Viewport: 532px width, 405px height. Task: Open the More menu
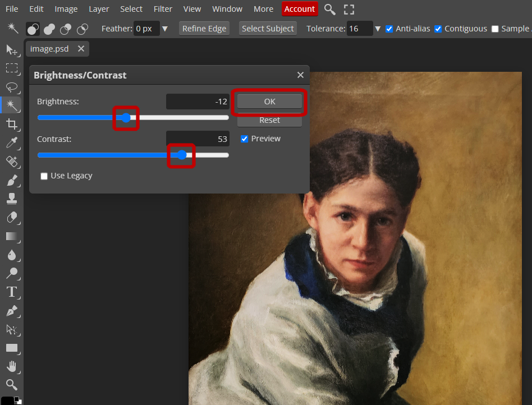(263, 9)
